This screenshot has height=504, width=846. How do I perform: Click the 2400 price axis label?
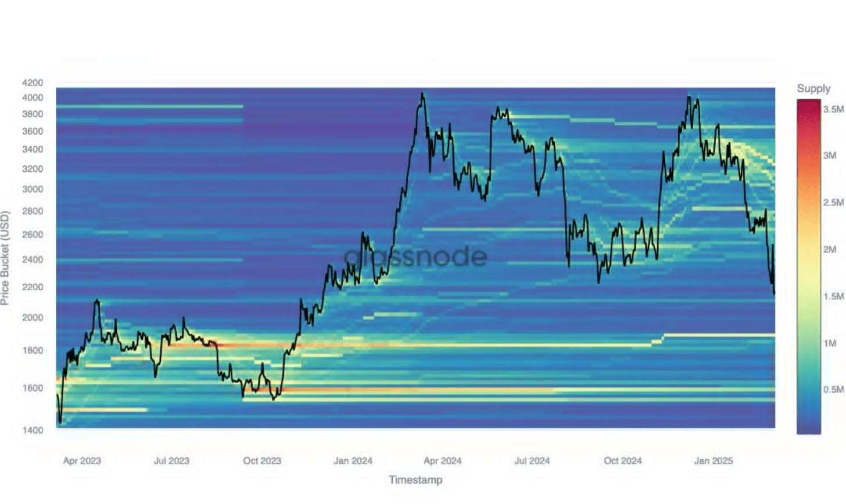coord(33,260)
